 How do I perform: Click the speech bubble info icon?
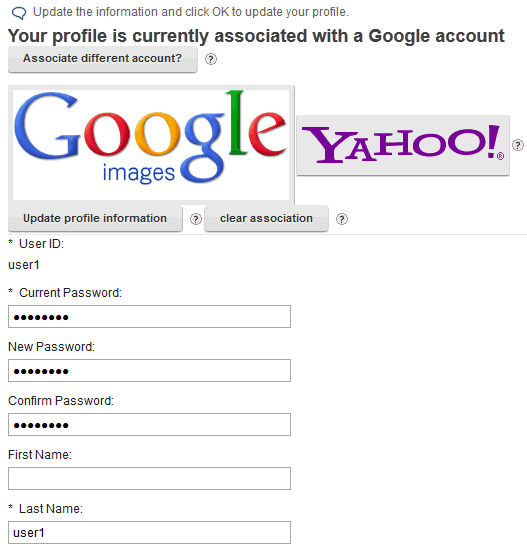19,13
